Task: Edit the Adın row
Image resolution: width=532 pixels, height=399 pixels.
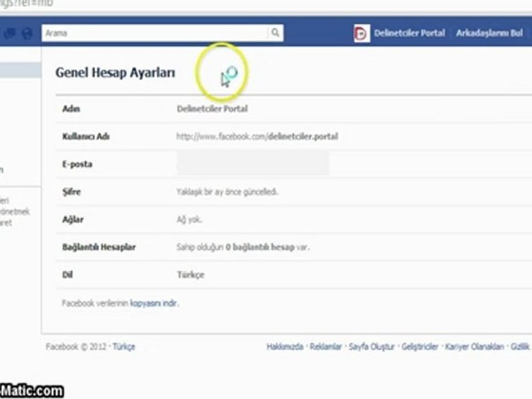Action: click(x=294, y=109)
